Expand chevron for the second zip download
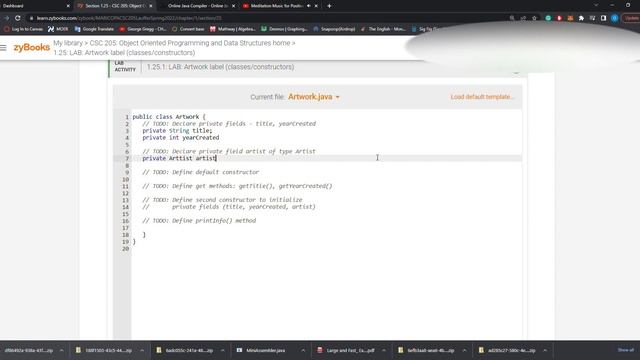 (142, 350)
